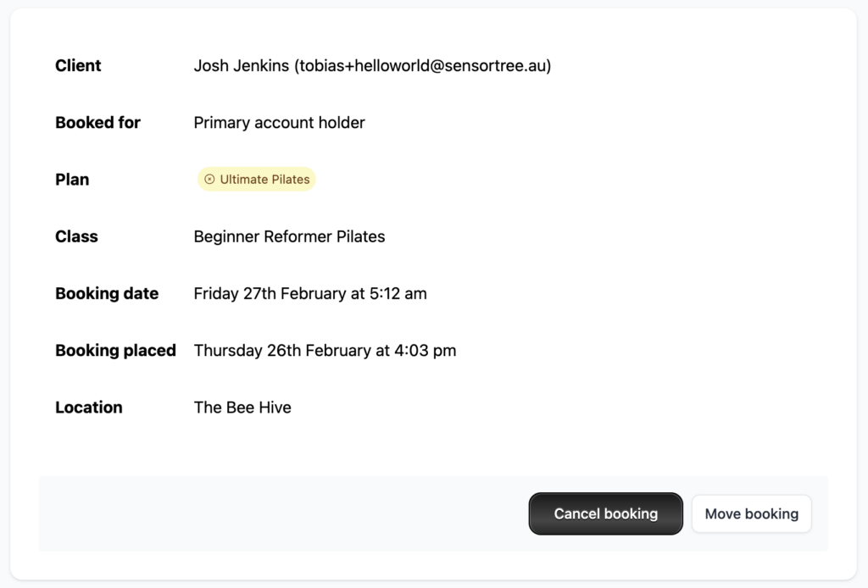Click the empty gray footer bar left of Cancel booking
Viewport: 868px width, 588px height.
point(280,514)
